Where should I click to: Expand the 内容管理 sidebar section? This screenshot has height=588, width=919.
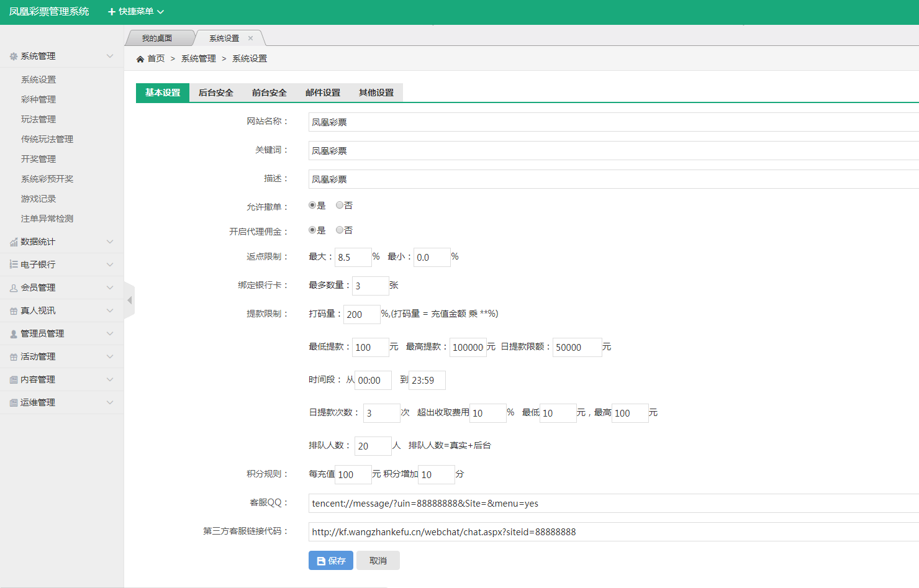click(61, 379)
